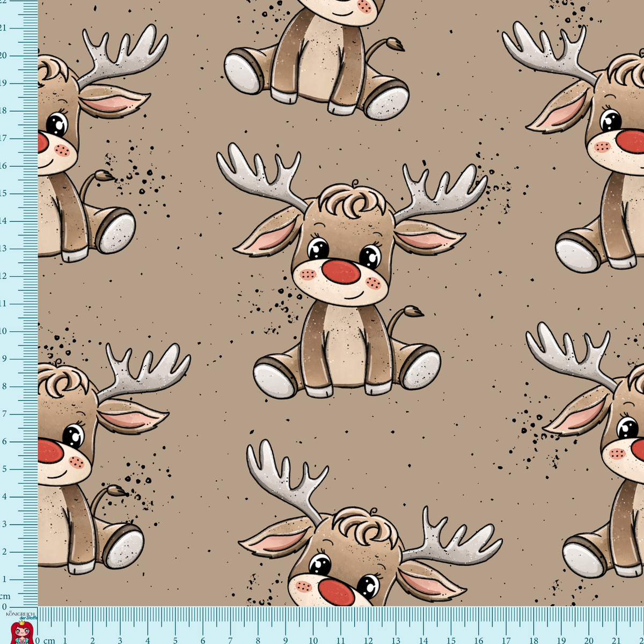644x644 pixels.
Task: Click the number 10 on the vertical ruler
Action: pyautogui.click(x=4, y=331)
